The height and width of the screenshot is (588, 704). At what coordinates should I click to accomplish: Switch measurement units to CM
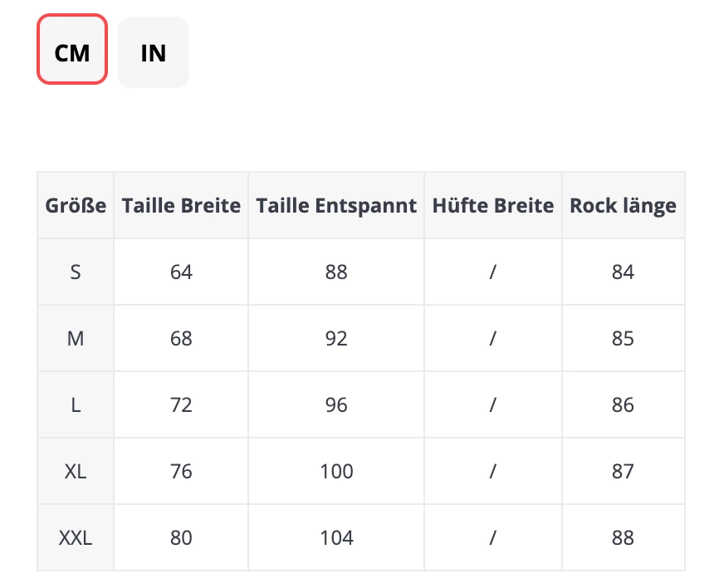tap(72, 52)
